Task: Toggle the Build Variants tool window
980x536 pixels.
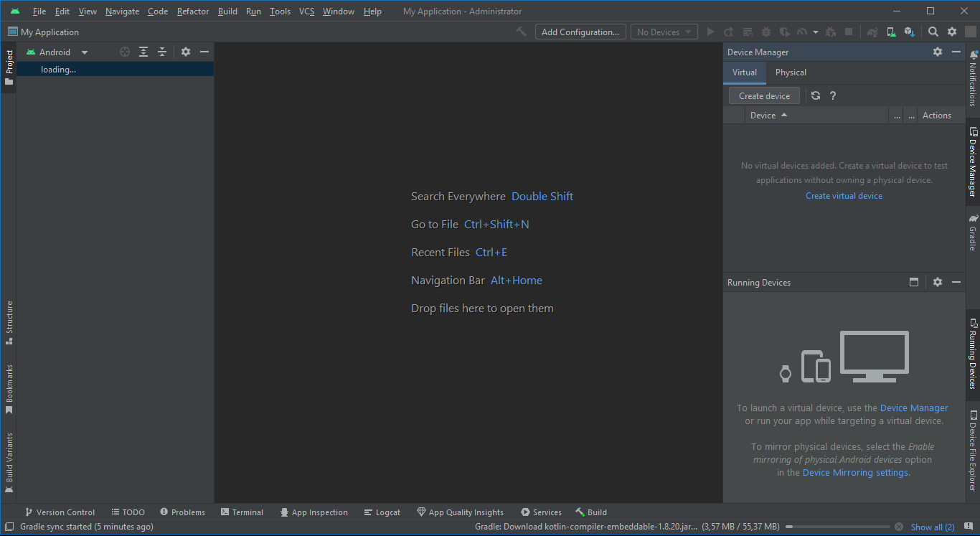Action: (9, 462)
